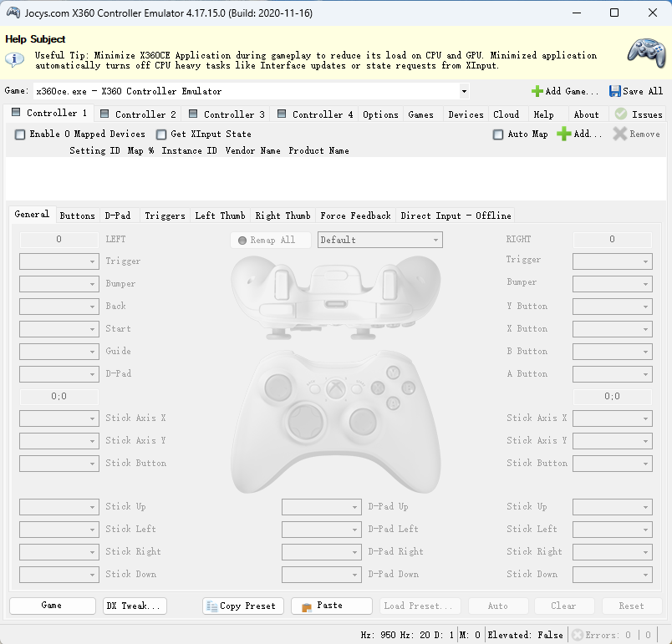The image size is (672, 644).
Task: Click the Reset button
Action: click(x=632, y=606)
